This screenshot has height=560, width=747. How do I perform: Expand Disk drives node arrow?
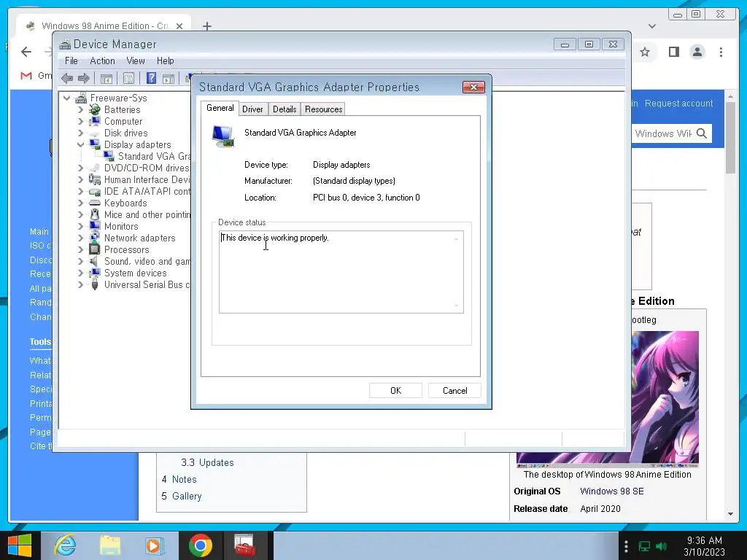pyautogui.click(x=80, y=133)
